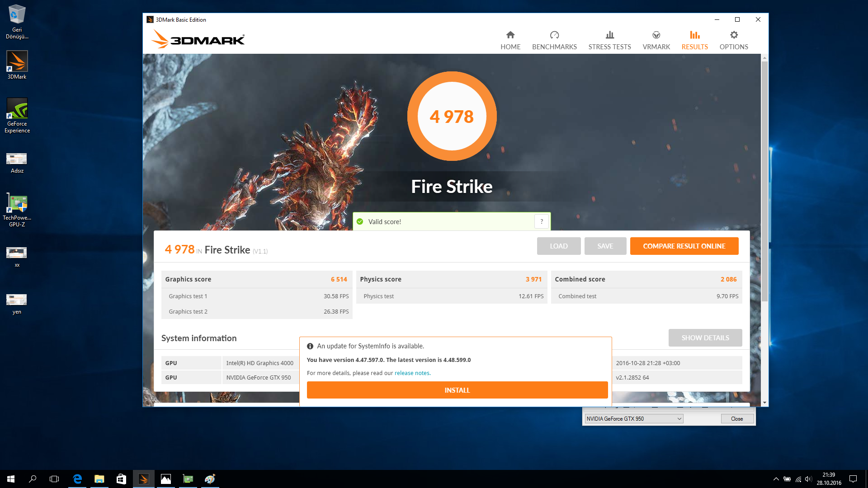Click Paint taskbar icon
Image resolution: width=868 pixels, height=488 pixels.
click(x=210, y=479)
